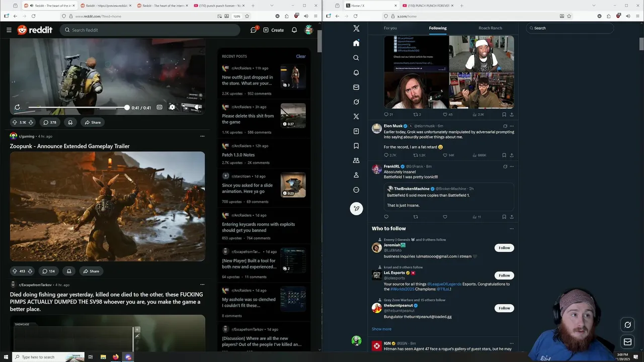Downvote the post with 3.1K votes

(31, 122)
